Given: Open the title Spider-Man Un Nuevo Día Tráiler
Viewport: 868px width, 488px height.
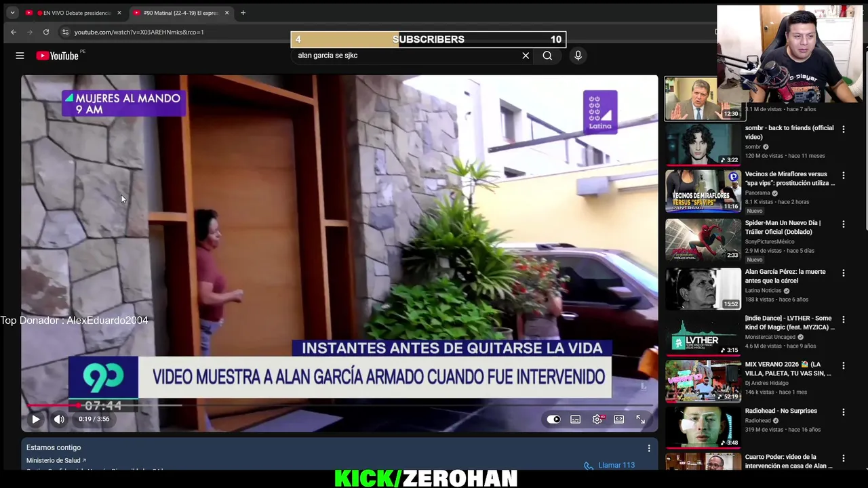Looking at the screenshot, I should click(783, 227).
